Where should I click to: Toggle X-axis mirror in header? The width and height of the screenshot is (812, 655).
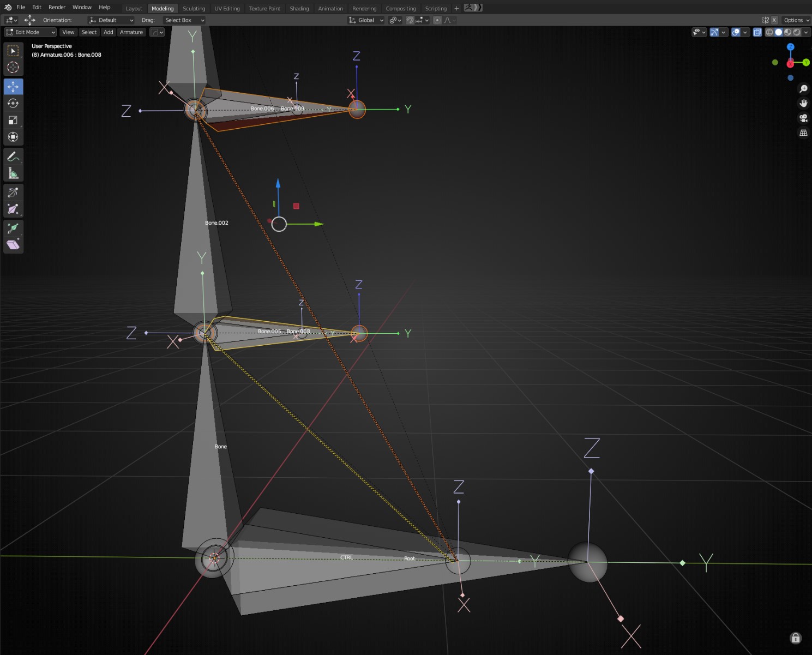tap(774, 20)
